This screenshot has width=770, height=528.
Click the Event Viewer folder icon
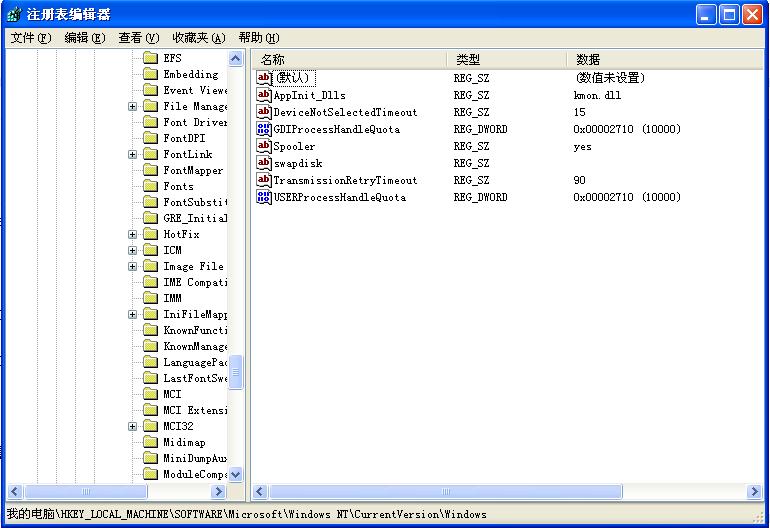tap(150, 90)
